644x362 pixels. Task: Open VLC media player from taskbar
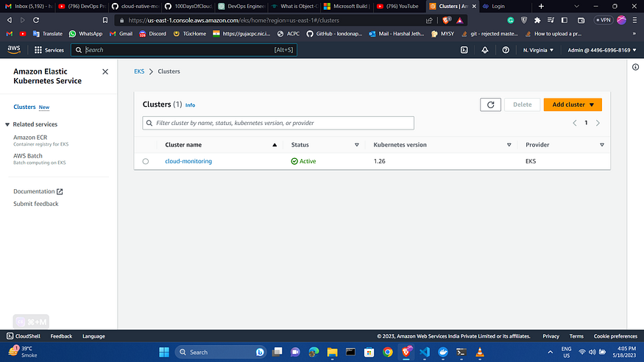[480, 352]
